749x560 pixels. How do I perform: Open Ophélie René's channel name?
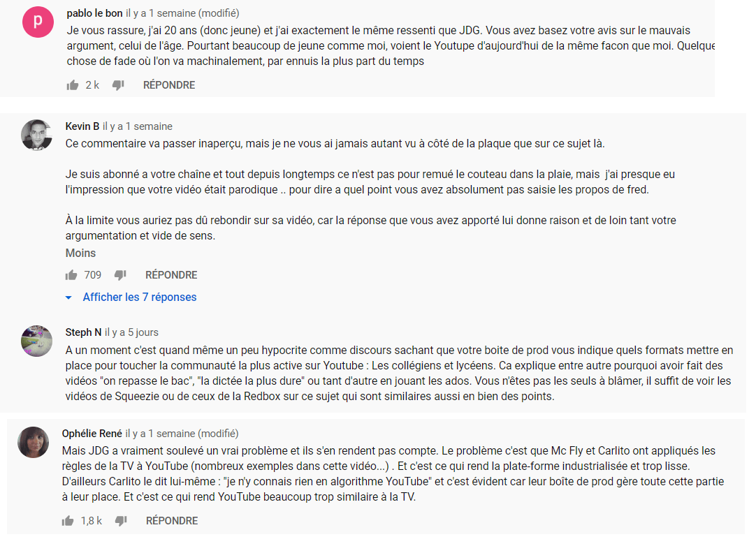click(92, 434)
